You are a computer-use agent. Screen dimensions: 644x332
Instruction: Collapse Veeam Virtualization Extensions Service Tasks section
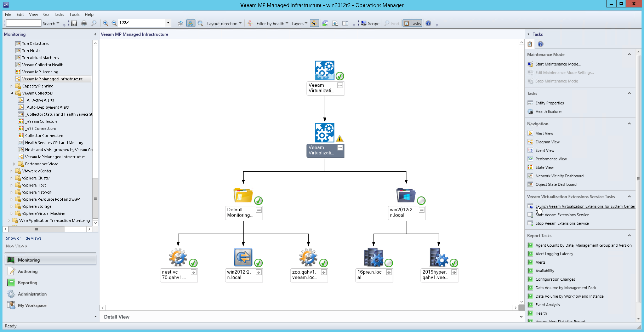click(x=629, y=196)
